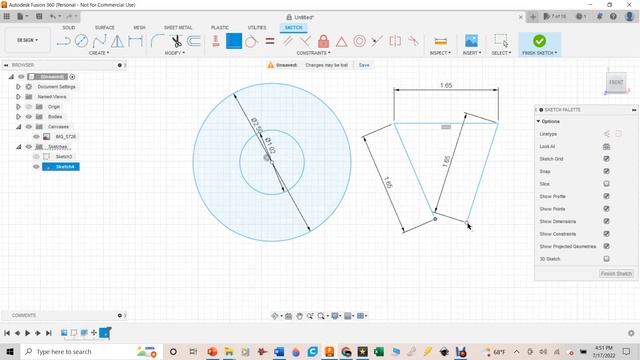Switch to the MESH tab
This screenshot has height=360, width=640.
tap(139, 27)
